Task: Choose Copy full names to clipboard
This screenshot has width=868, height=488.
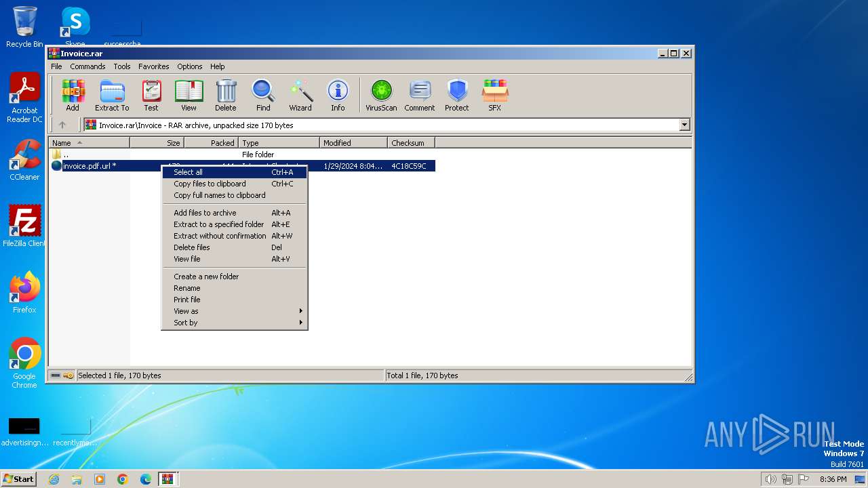Action: click(235, 195)
